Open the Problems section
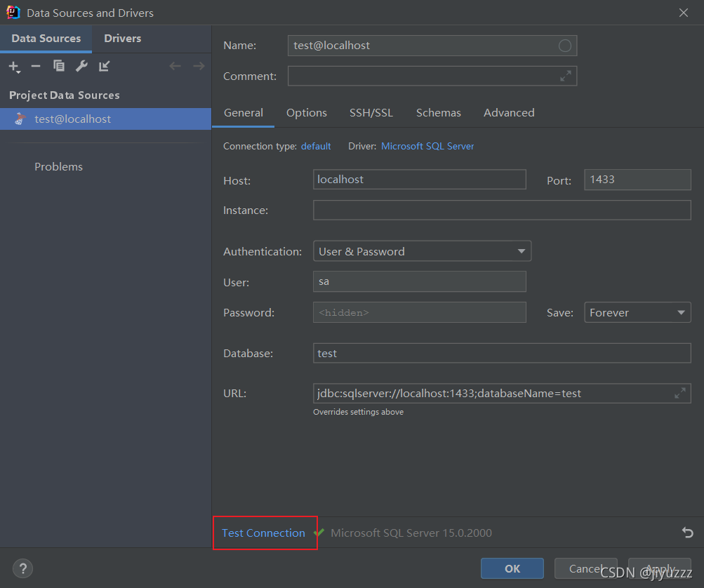This screenshot has height=588, width=704. [x=58, y=166]
